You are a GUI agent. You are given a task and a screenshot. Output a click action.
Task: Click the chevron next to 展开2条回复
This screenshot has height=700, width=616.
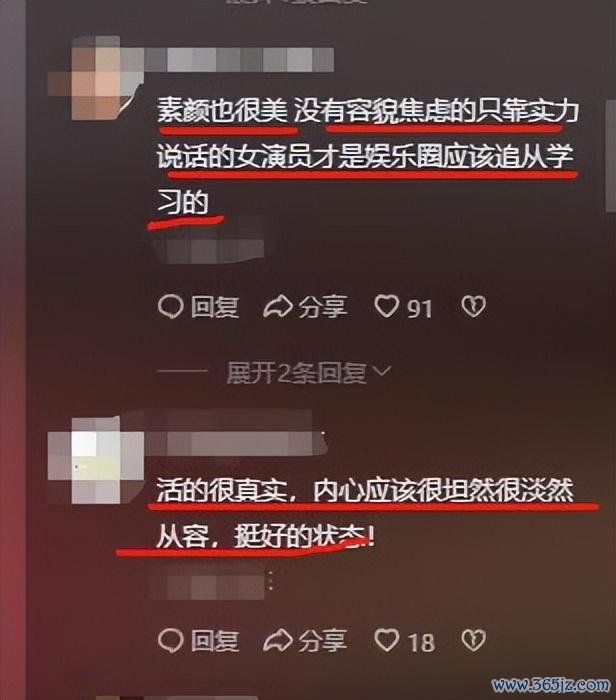382,371
